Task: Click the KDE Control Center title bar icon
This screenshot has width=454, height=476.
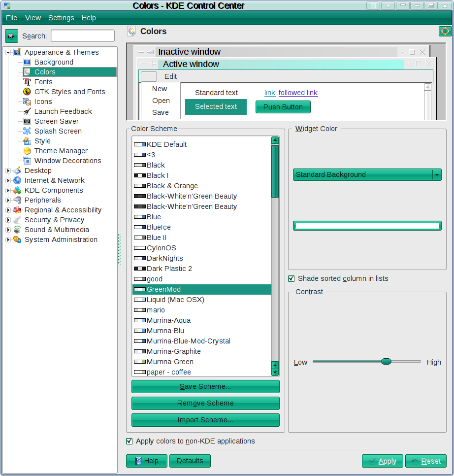Action: (x=7, y=5)
